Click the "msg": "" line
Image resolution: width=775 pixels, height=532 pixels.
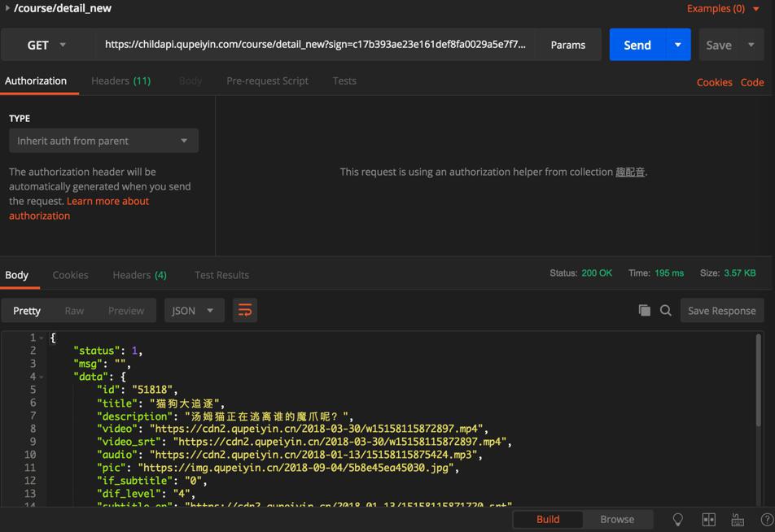(x=102, y=364)
